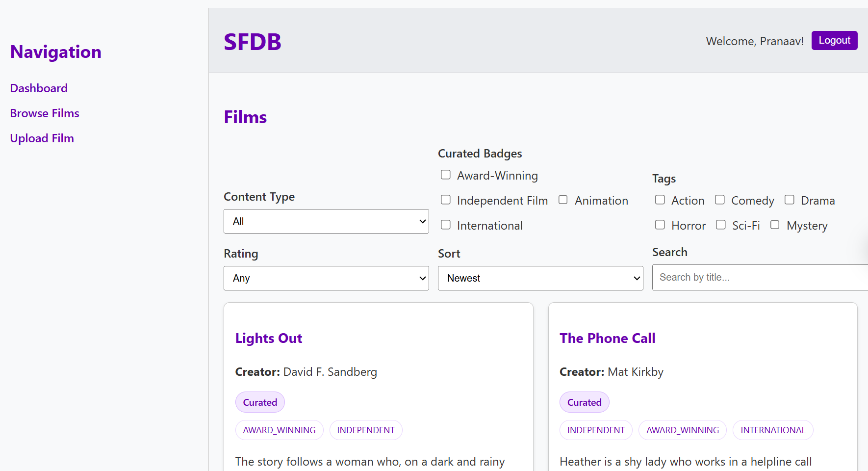Open the Upload Film page
Image resolution: width=868 pixels, height=471 pixels.
(x=42, y=138)
